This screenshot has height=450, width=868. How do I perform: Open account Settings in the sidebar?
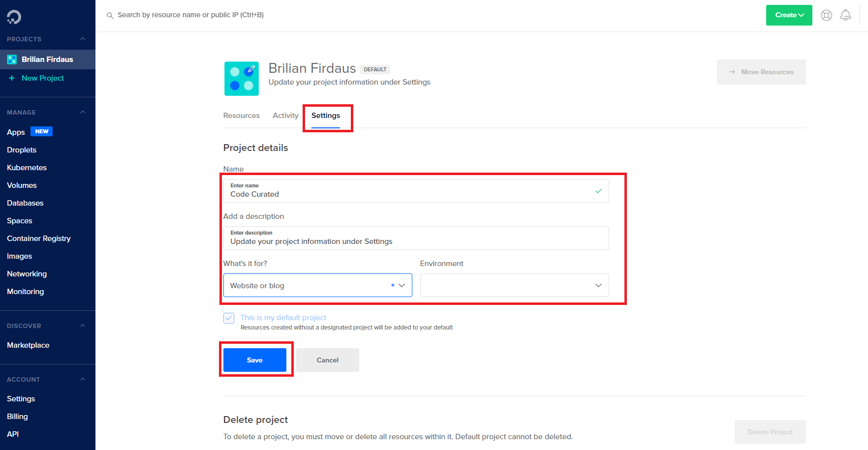click(x=21, y=399)
